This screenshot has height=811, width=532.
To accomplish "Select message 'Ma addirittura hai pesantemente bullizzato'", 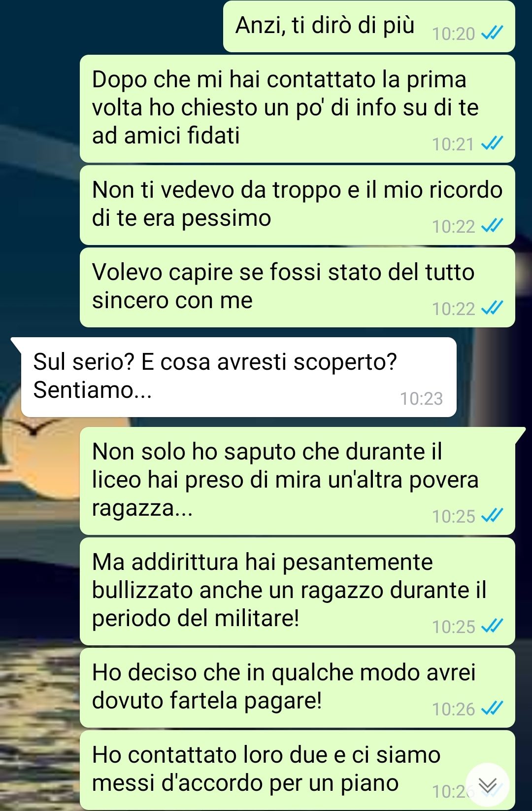I will pos(298,591).
